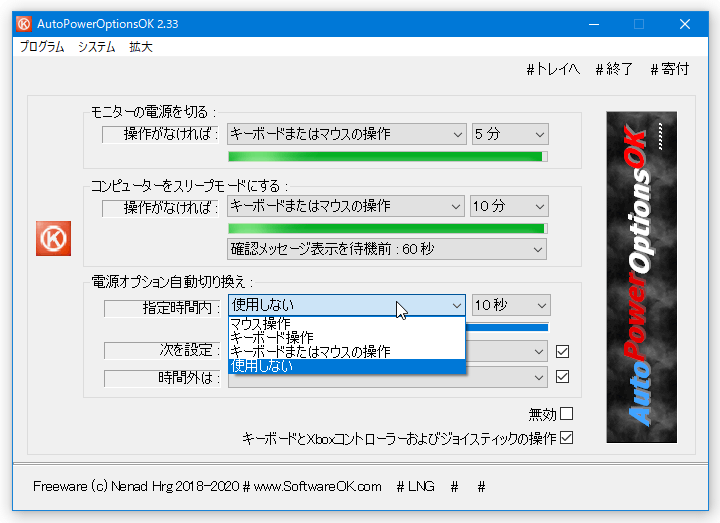Toggle キーボードとXboxコントローラー checkbox
720x523 pixels.
pos(567,438)
